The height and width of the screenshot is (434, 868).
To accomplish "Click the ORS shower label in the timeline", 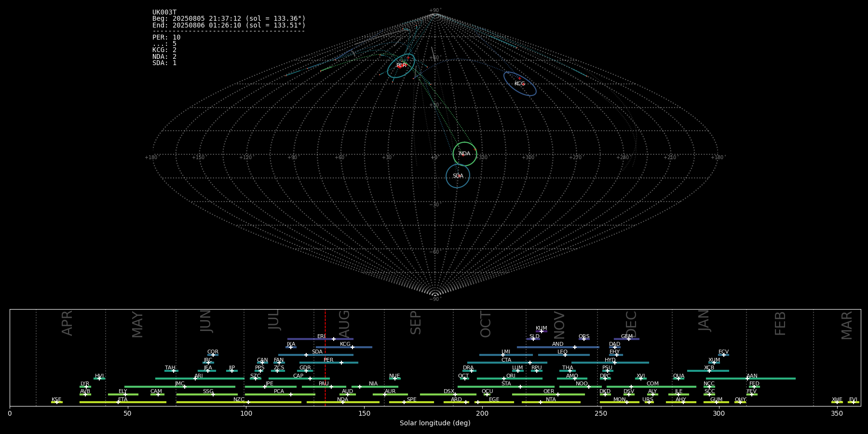I will point(584,337).
